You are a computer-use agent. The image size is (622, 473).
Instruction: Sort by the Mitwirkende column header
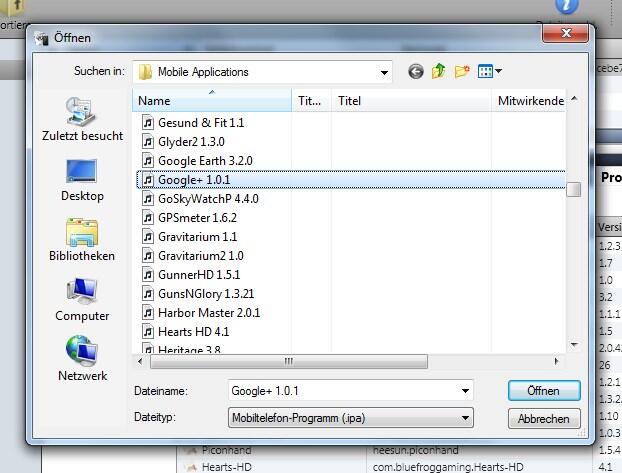click(529, 101)
